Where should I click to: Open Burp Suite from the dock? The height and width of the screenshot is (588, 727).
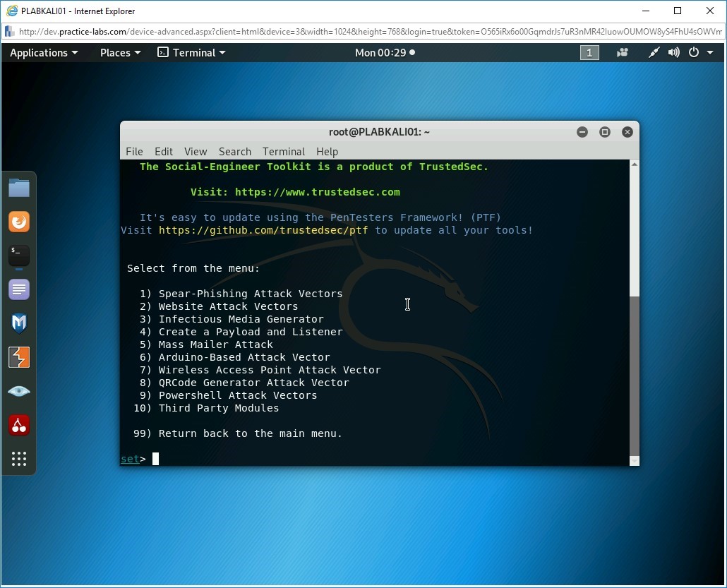pyautogui.click(x=19, y=357)
